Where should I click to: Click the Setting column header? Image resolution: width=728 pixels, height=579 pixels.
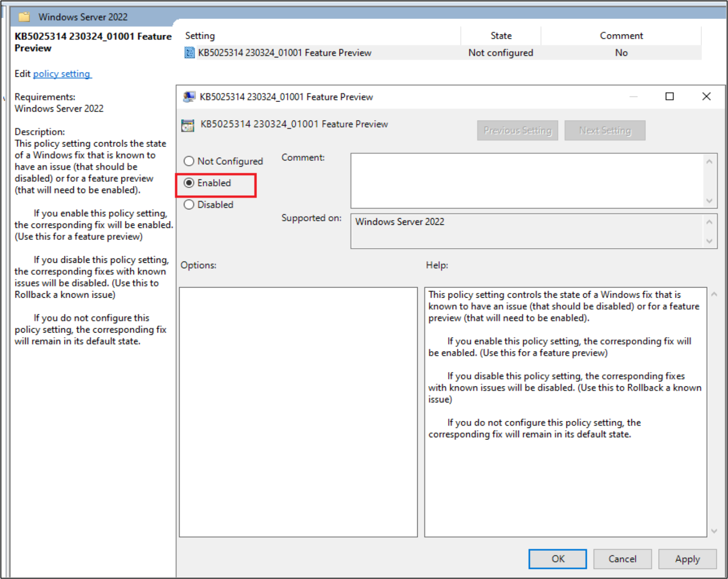[321, 36]
